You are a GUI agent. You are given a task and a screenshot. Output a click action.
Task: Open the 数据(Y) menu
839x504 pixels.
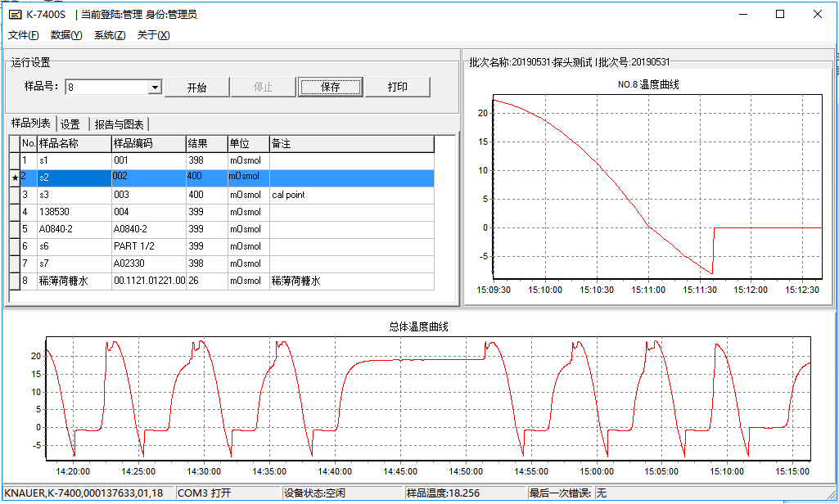click(66, 35)
